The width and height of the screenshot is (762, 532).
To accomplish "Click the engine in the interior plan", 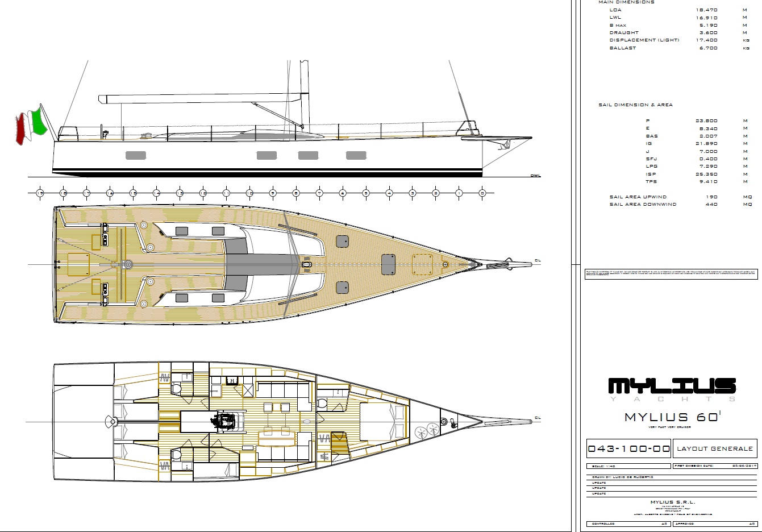I will (224, 422).
